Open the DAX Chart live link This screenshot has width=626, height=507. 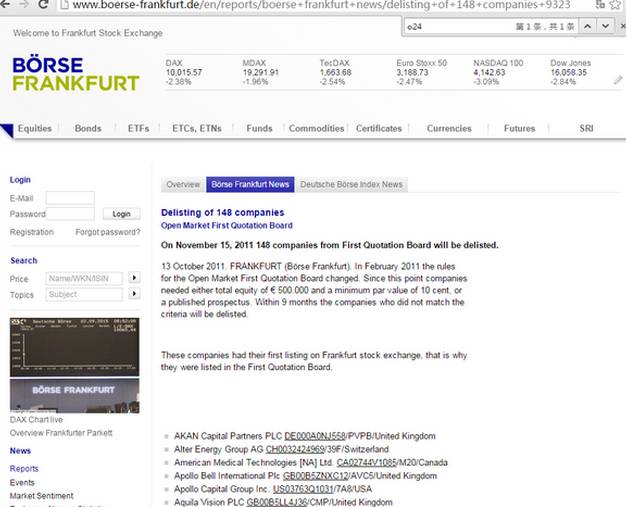pos(36,420)
